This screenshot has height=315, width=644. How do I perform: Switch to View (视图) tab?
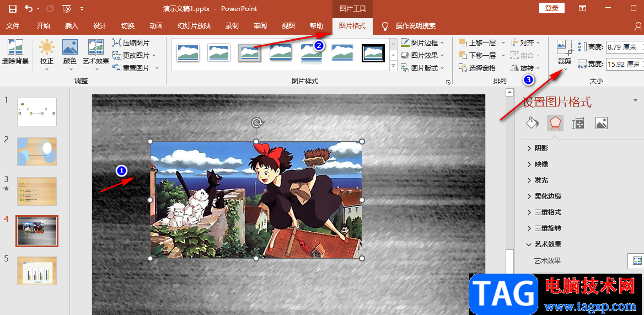tap(288, 26)
